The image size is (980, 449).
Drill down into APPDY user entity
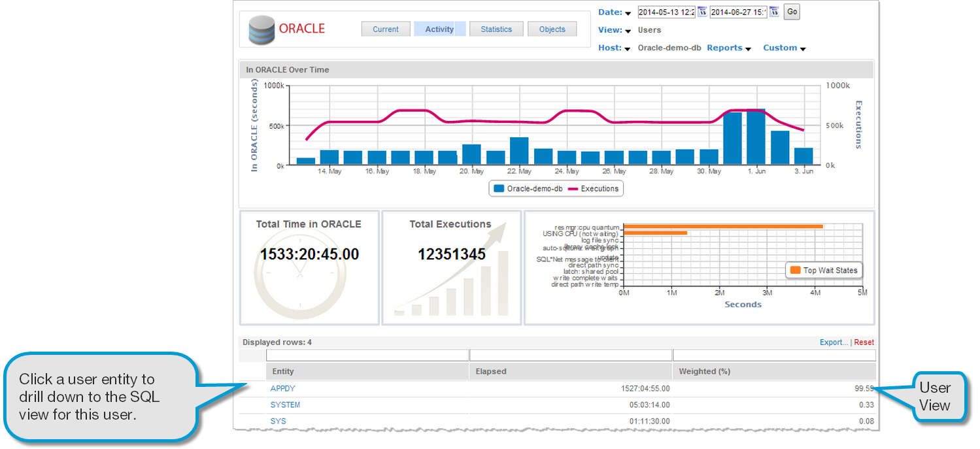click(x=283, y=388)
